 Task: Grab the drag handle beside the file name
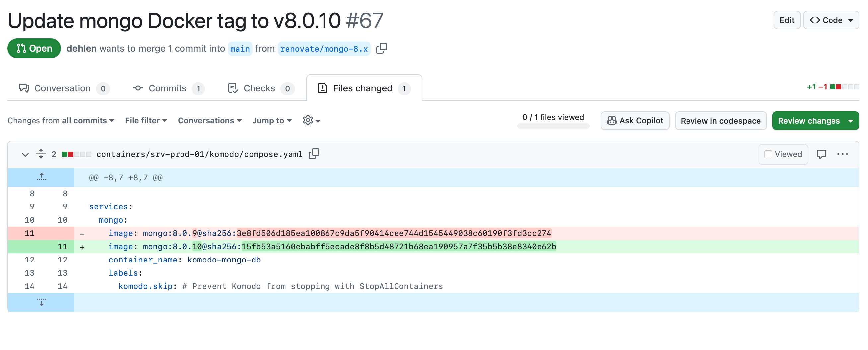coord(40,154)
